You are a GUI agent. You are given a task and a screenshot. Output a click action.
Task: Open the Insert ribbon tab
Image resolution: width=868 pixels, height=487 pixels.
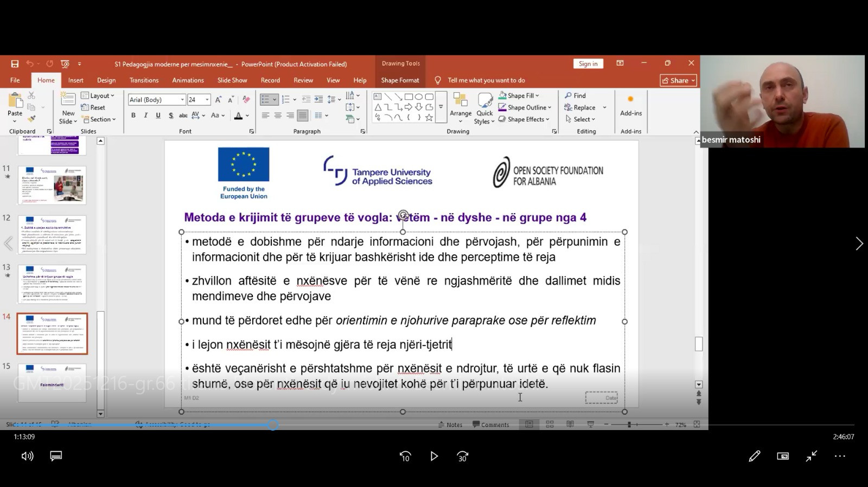point(76,80)
